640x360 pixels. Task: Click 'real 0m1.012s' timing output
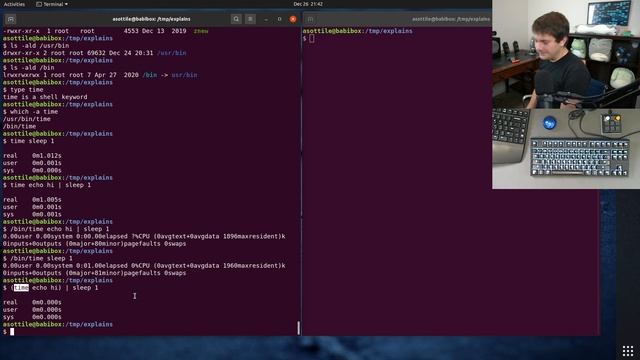point(32,156)
